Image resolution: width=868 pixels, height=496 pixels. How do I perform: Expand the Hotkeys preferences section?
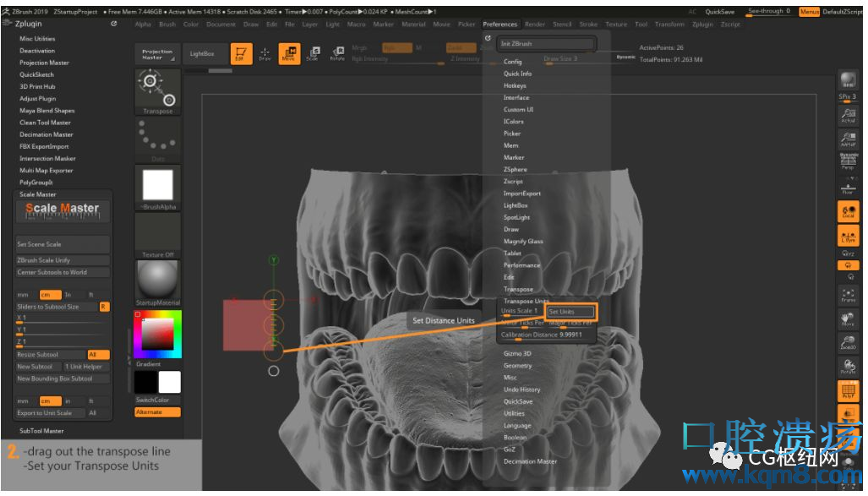(515, 86)
